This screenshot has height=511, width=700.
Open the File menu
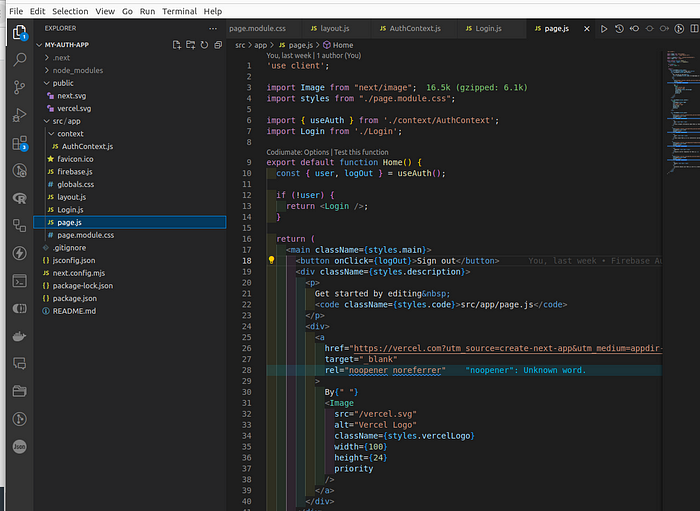click(16, 11)
